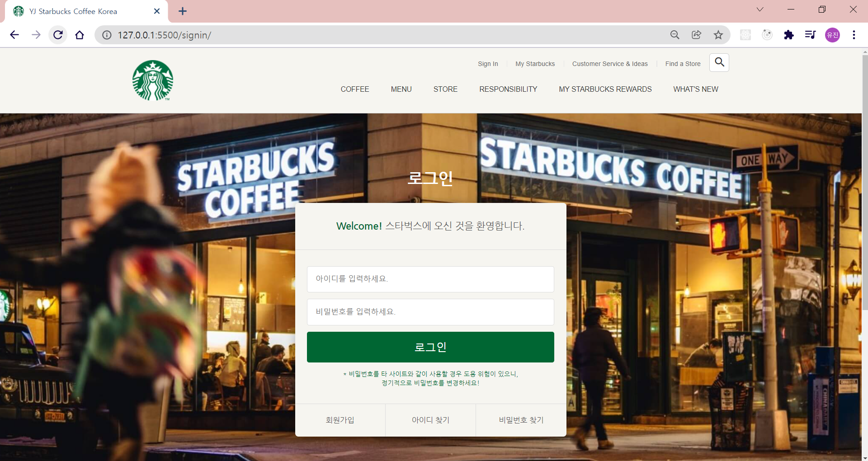Click 아이디 찾기 link

(x=430, y=420)
